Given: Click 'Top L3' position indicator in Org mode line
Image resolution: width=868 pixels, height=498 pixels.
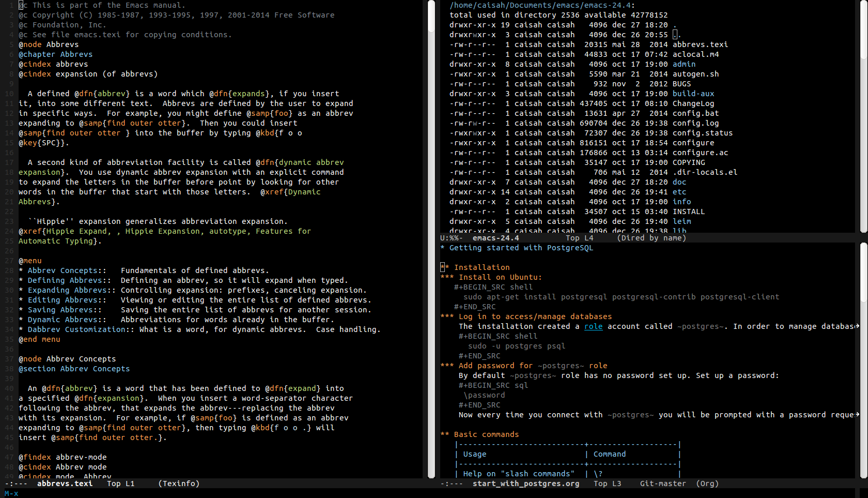Looking at the screenshot, I should (x=607, y=484).
